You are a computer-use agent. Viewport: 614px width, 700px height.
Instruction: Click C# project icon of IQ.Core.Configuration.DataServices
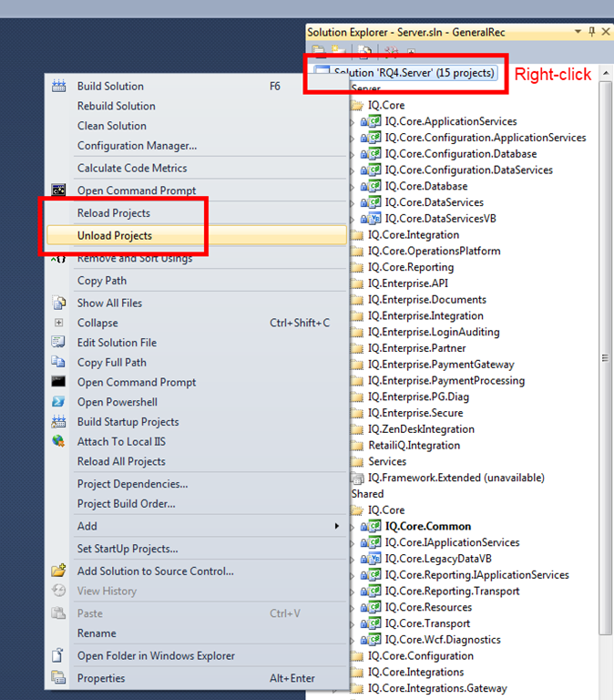(x=375, y=170)
